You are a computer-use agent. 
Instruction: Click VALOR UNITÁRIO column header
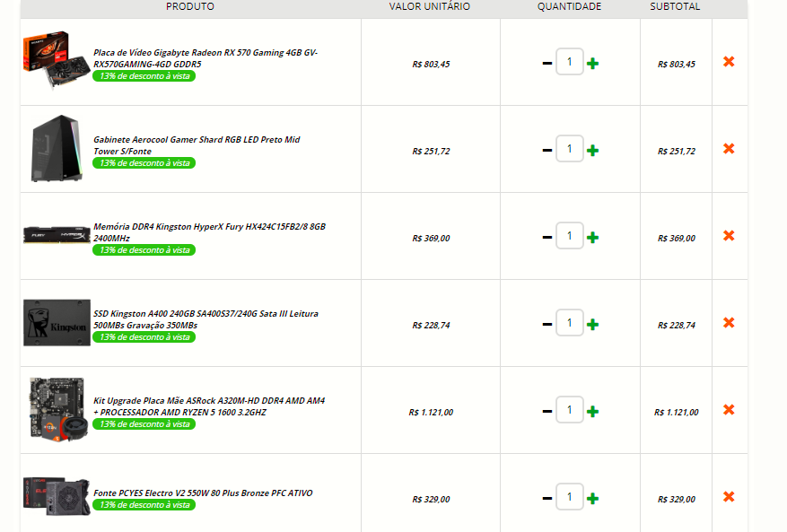click(430, 6)
